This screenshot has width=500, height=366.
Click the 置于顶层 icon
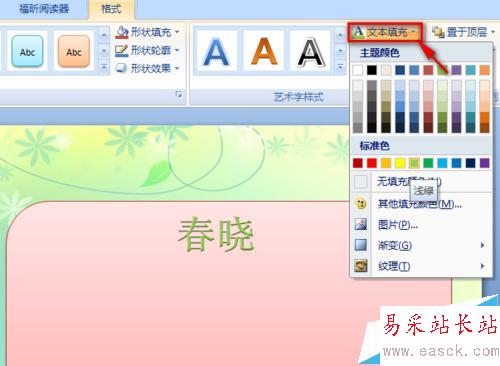pyautogui.click(x=438, y=32)
